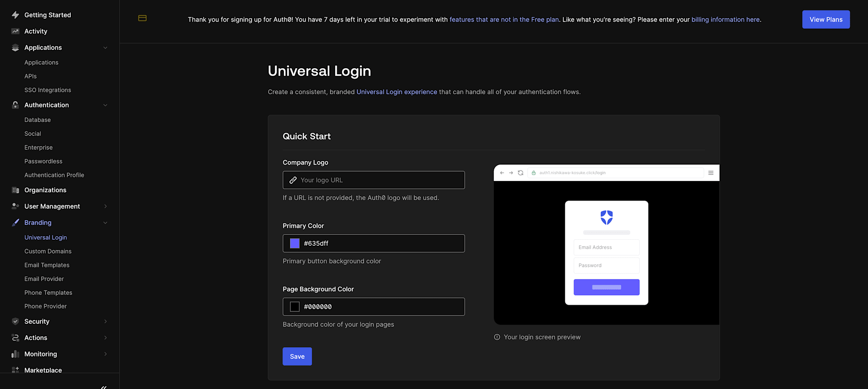Open the Activity page
This screenshot has height=389, width=868.
click(36, 31)
